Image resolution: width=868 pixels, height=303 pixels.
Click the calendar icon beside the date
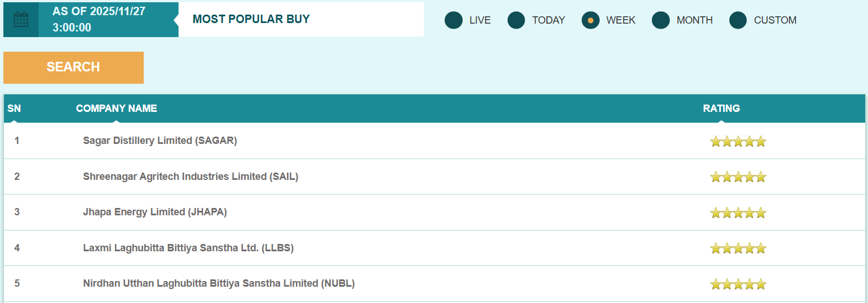coord(21,20)
